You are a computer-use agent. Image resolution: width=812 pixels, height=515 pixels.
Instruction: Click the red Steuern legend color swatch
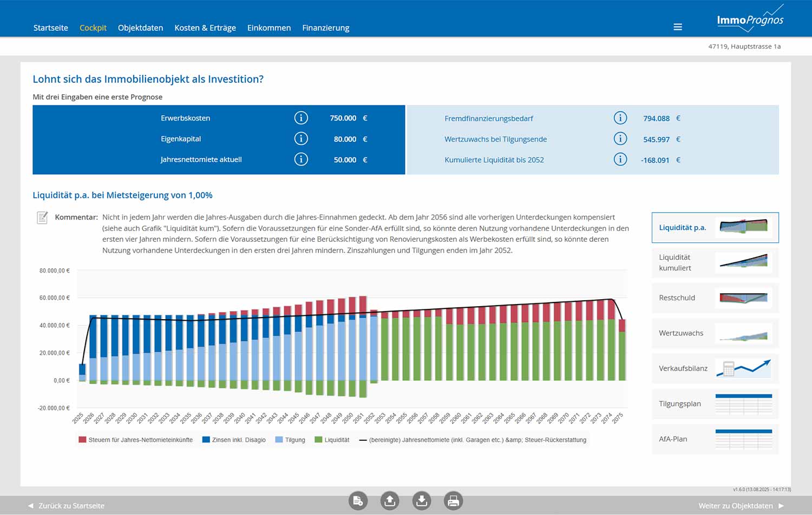(x=82, y=440)
